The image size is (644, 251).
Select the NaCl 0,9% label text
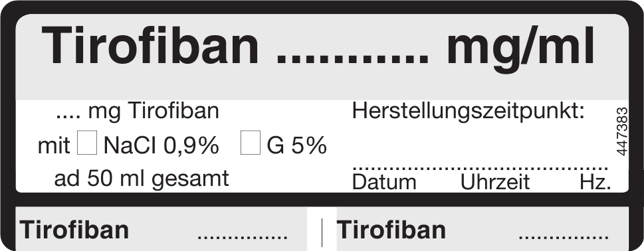coord(161,145)
